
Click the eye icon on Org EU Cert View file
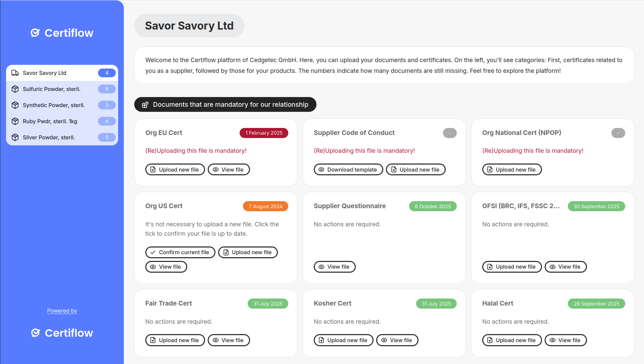click(216, 170)
